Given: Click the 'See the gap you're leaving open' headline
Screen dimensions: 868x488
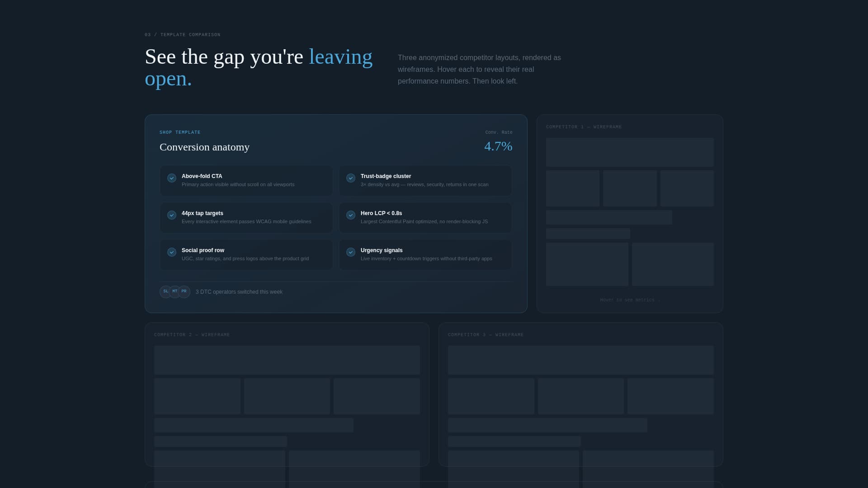Looking at the screenshot, I should pos(259,68).
